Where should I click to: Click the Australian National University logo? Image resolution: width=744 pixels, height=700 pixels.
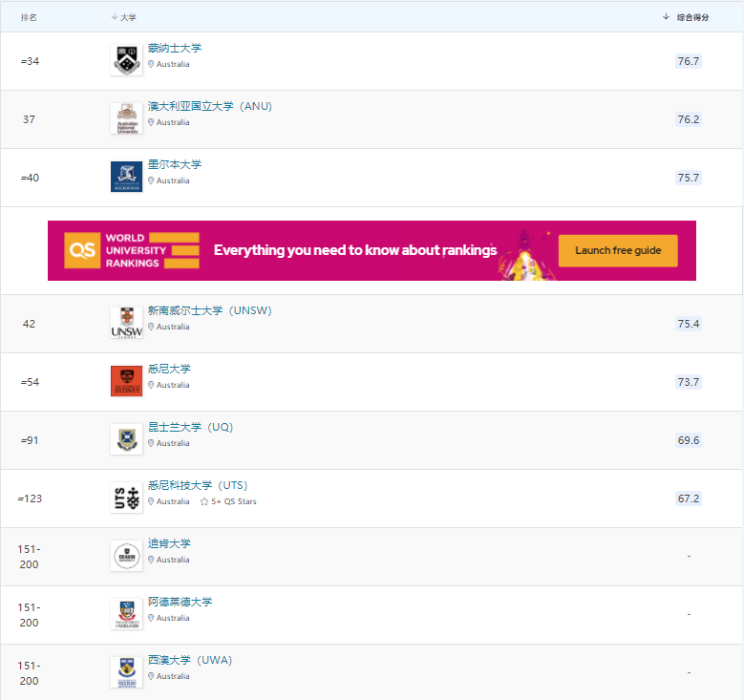(126, 118)
